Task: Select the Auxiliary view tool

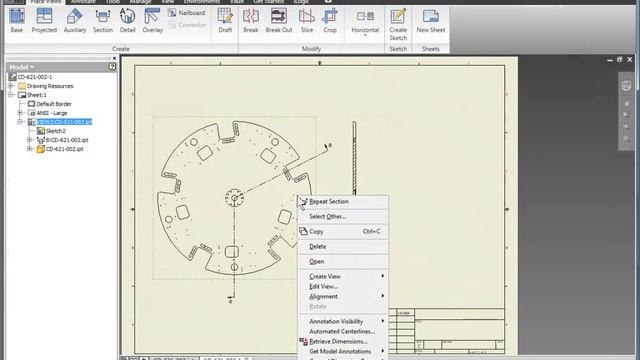Action: click(x=75, y=20)
